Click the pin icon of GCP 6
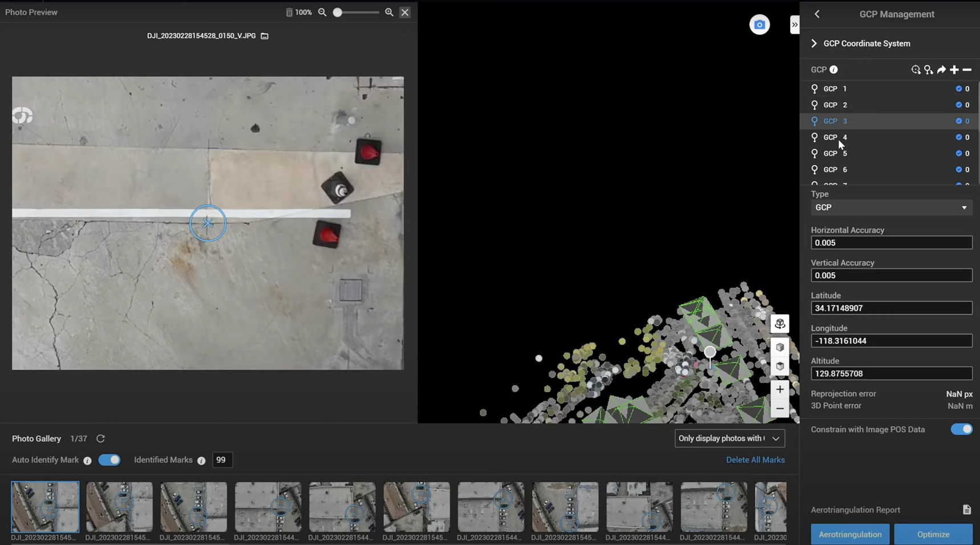Image resolution: width=980 pixels, height=545 pixels. pos(815,169)
